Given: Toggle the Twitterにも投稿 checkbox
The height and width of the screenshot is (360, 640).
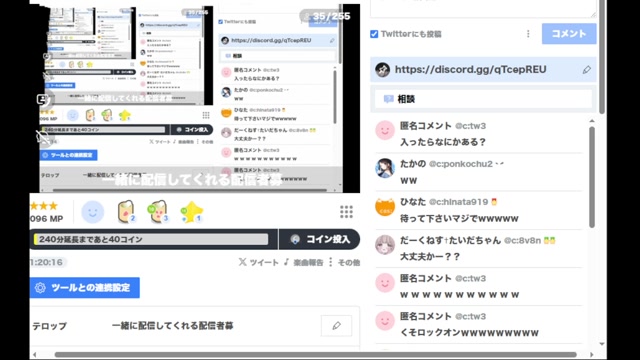Looking at the screenshot, I should (x=374, y=34).
